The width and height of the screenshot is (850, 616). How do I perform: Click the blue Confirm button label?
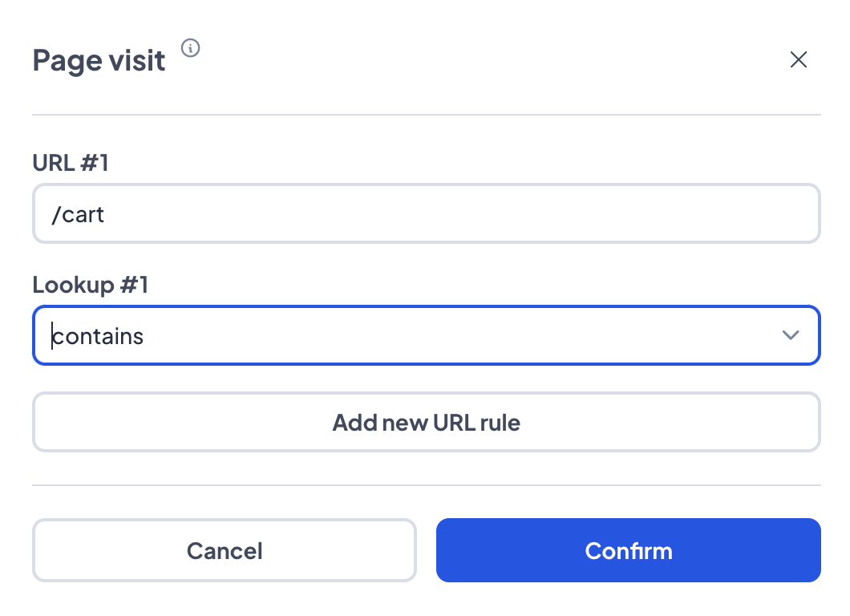[629, 551]
